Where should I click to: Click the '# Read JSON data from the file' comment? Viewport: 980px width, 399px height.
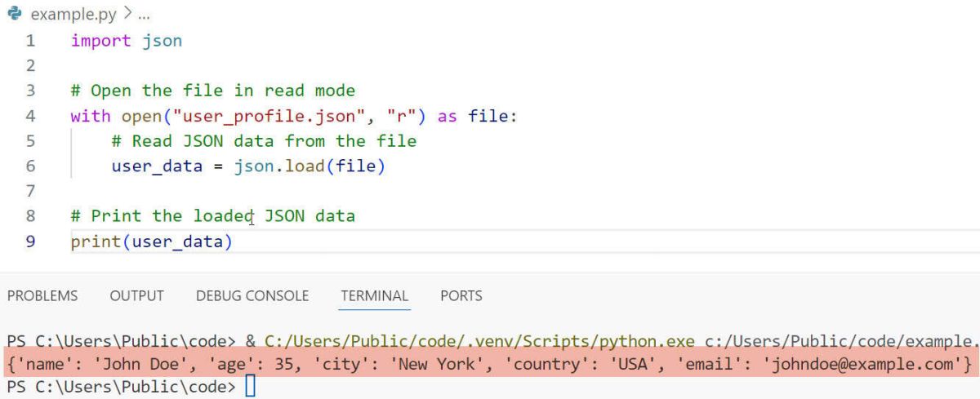coord(265,141)
